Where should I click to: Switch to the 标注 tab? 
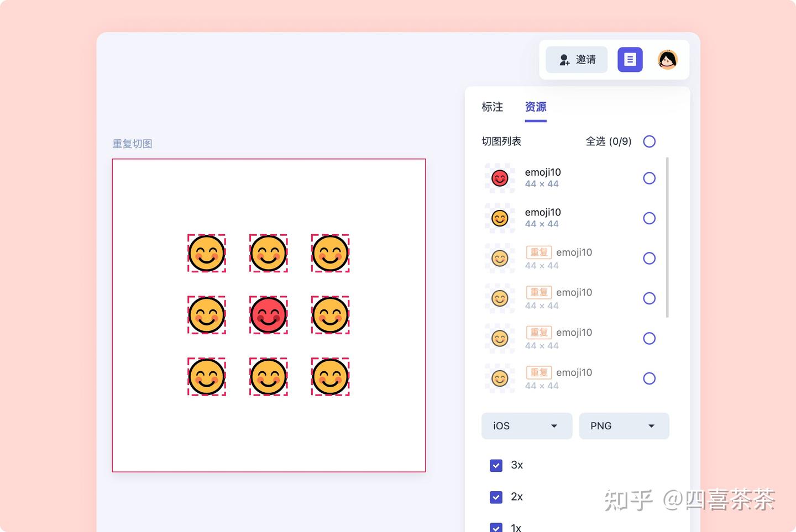pyautogui.click(x=492, y=107)
